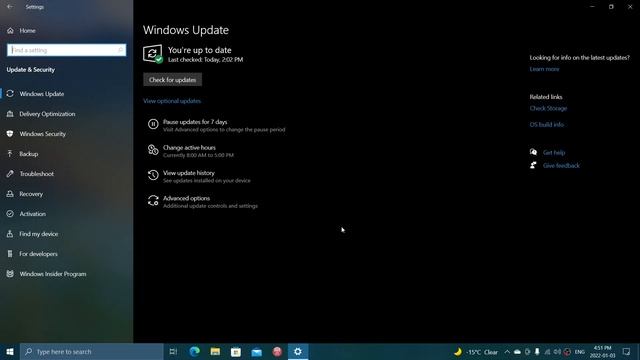Open network status tray icon

[547, 352]
